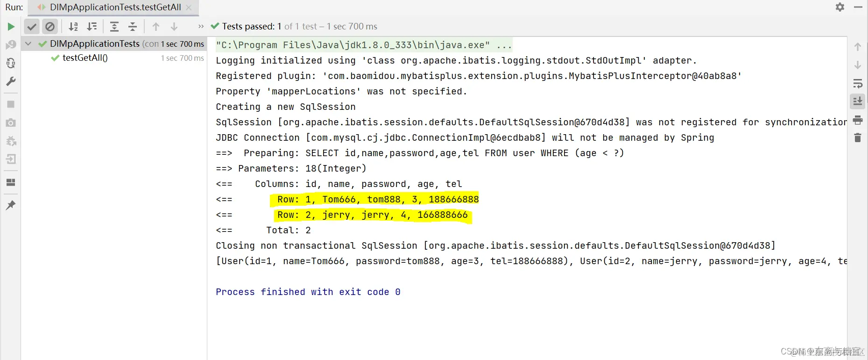Click the bug-gear icon in left sidebar

[11, 141]
